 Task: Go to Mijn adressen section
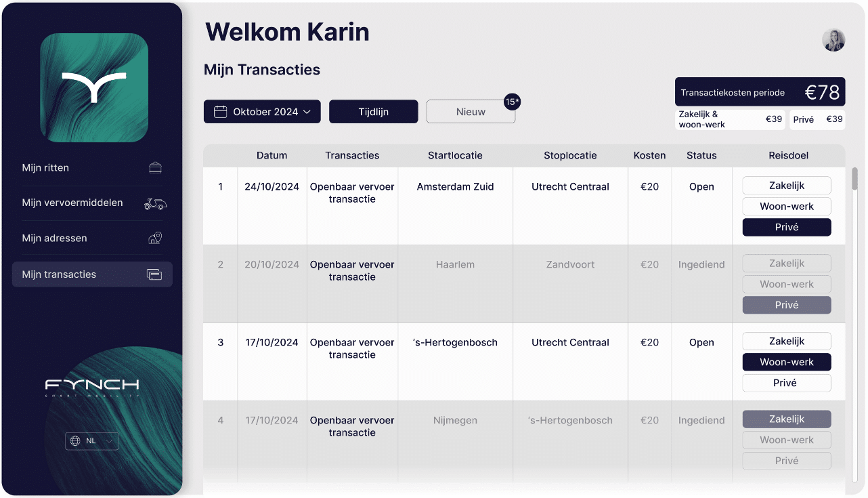54,238
